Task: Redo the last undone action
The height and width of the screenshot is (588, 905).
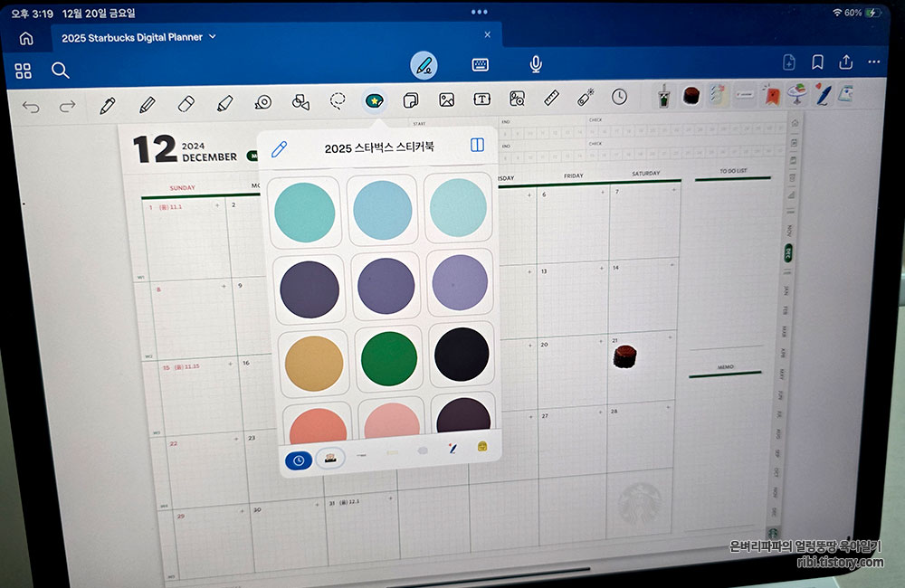Action: (68, 106)
